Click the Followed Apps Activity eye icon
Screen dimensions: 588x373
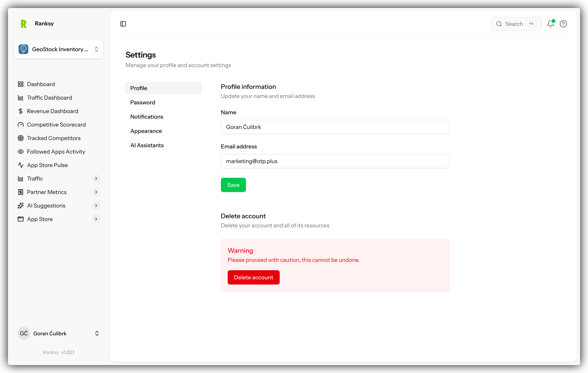pos(21,152)
